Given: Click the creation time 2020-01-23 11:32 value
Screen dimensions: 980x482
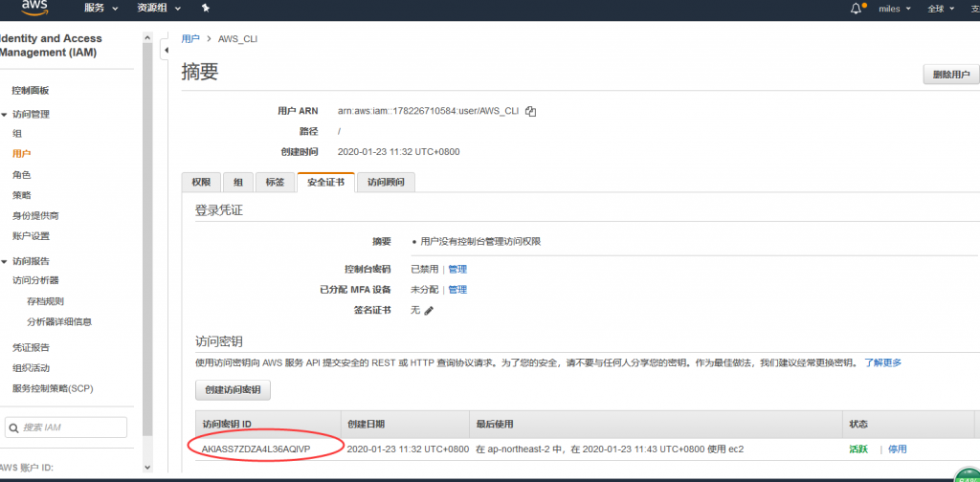Looking at the screenshot, I should (x=399, y=152).
